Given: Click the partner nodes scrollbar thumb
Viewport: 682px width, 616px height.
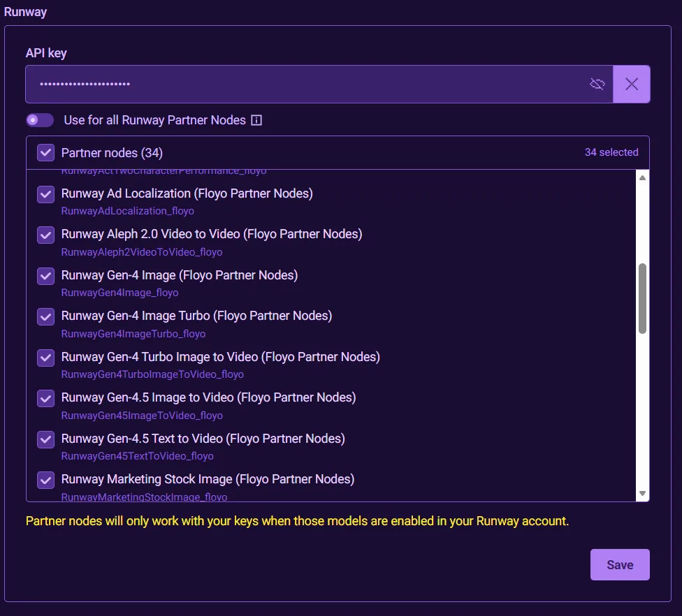Looking at the screenshot, I should click(x=642, y=299).
